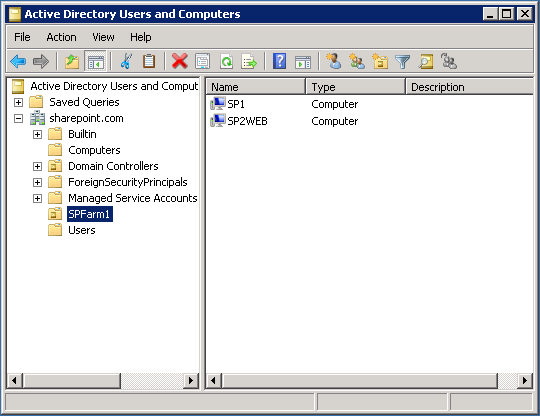Click the red Delete X icon
This screenshot has width=540, height=416.
(x=179, y=62)
